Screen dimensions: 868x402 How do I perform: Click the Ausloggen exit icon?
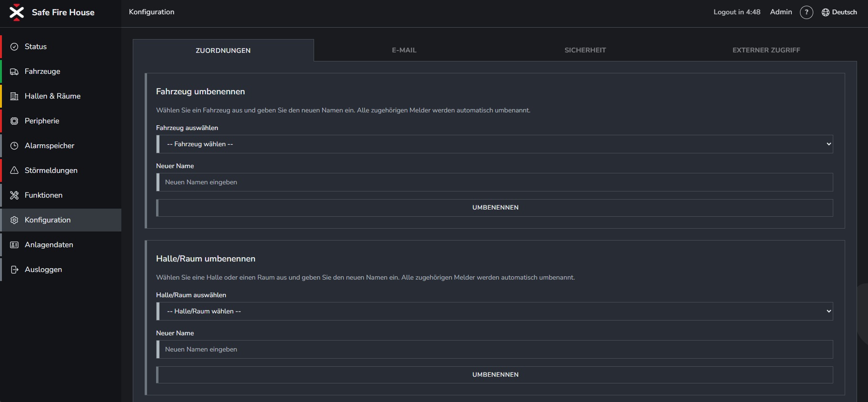[x=14, y=270]
